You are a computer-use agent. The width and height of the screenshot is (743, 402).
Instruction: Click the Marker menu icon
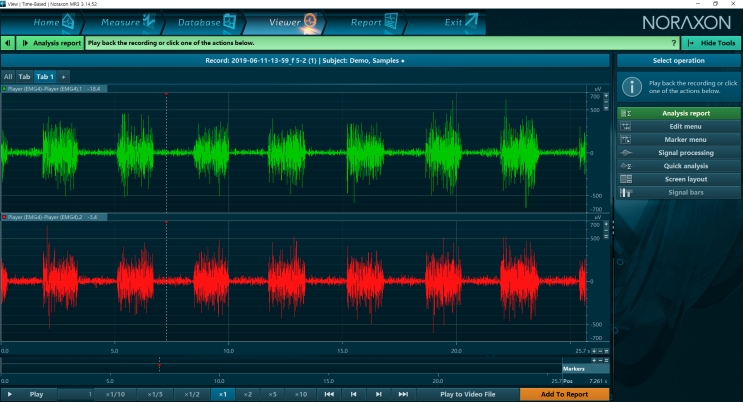pos(626,140)
